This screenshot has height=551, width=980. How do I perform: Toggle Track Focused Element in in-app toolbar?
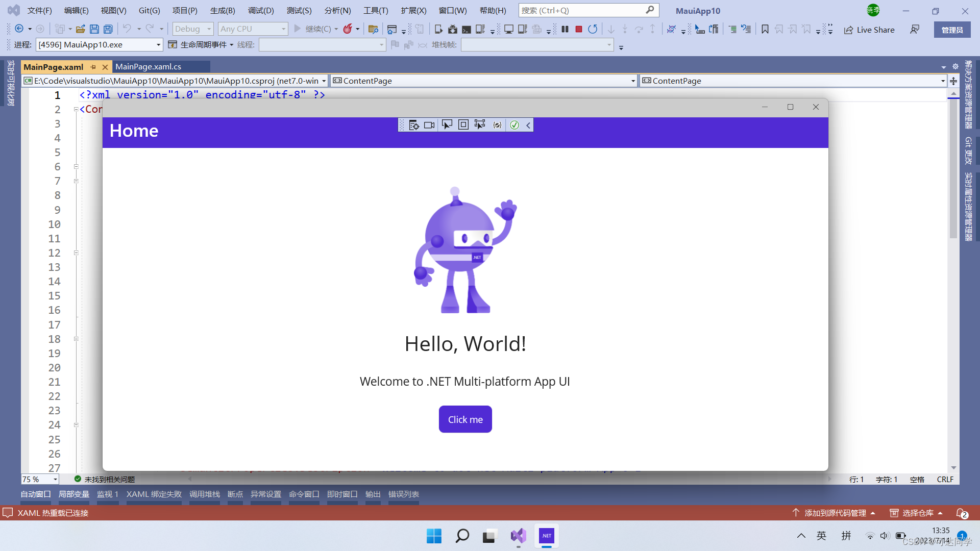[480, 125]
